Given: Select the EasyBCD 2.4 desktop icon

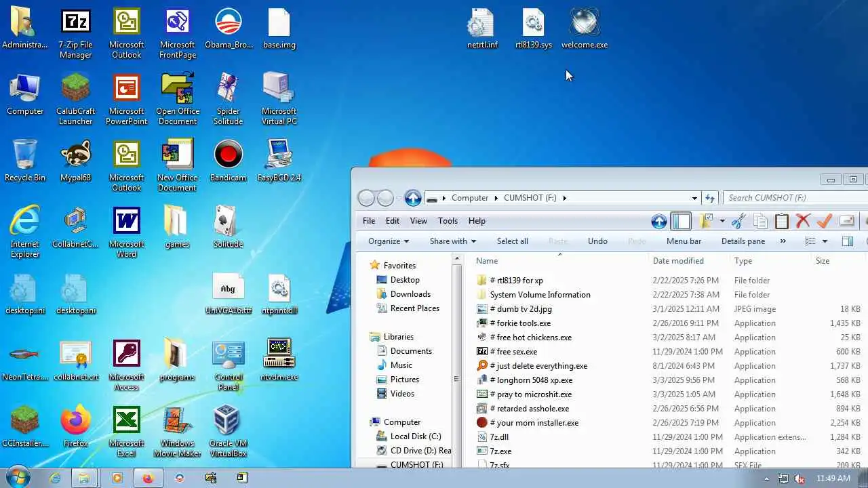Looking at the screenshot, I should point(279,161).
